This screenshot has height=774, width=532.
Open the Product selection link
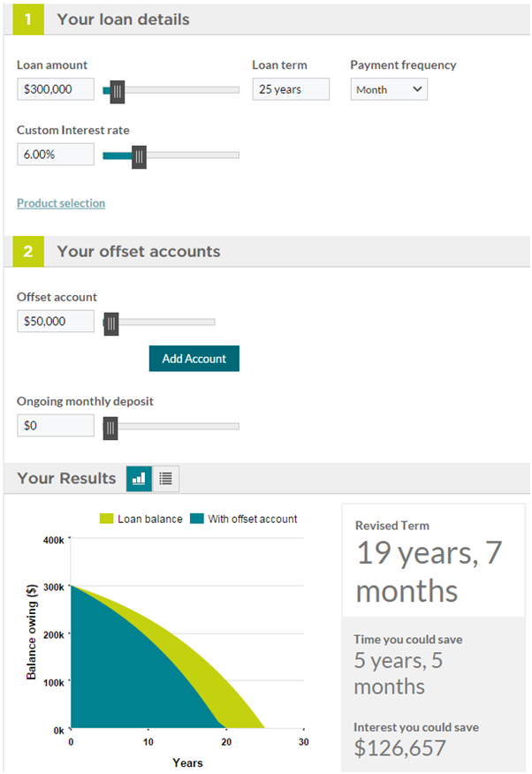[x=61, y=203]
